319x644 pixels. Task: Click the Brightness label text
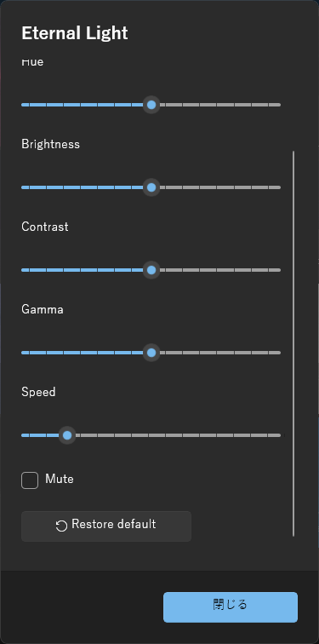pos(50,144)
